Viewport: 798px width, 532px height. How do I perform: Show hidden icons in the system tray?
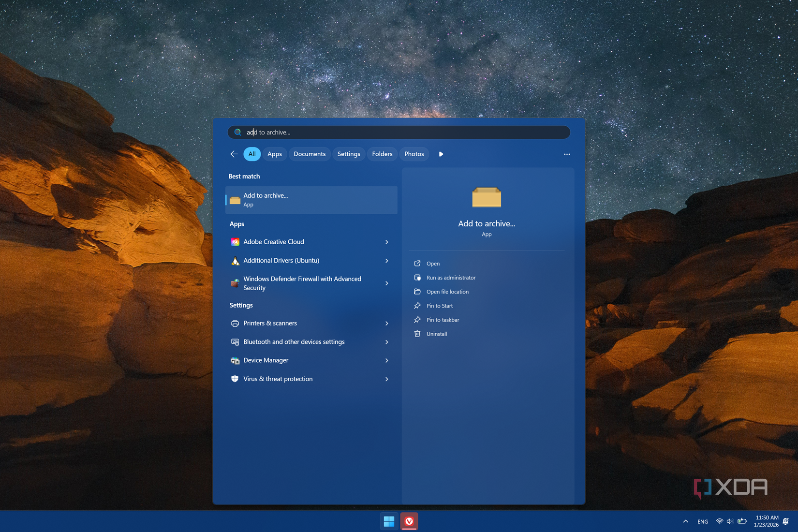pyautogui.click(x=685, y=521)
